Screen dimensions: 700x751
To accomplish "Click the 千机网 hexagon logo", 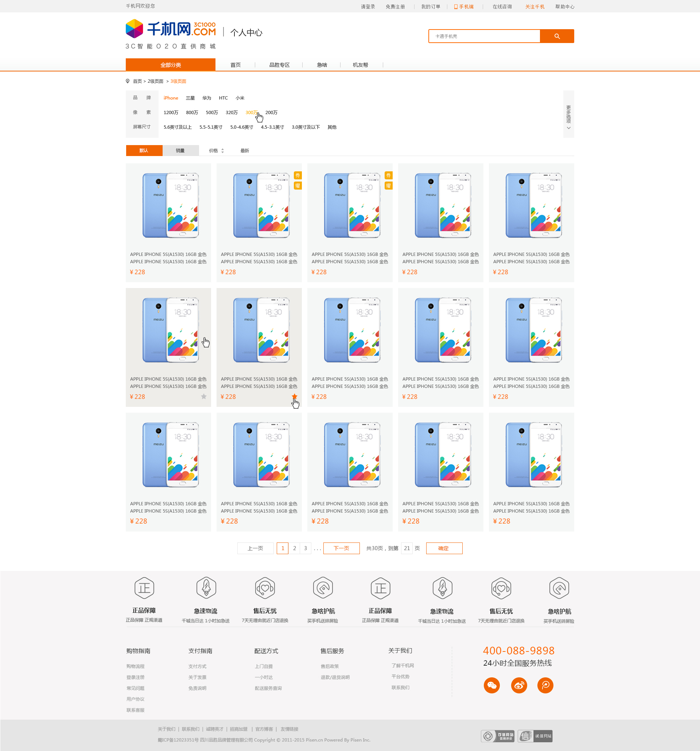I will click(x=135, y=29).
